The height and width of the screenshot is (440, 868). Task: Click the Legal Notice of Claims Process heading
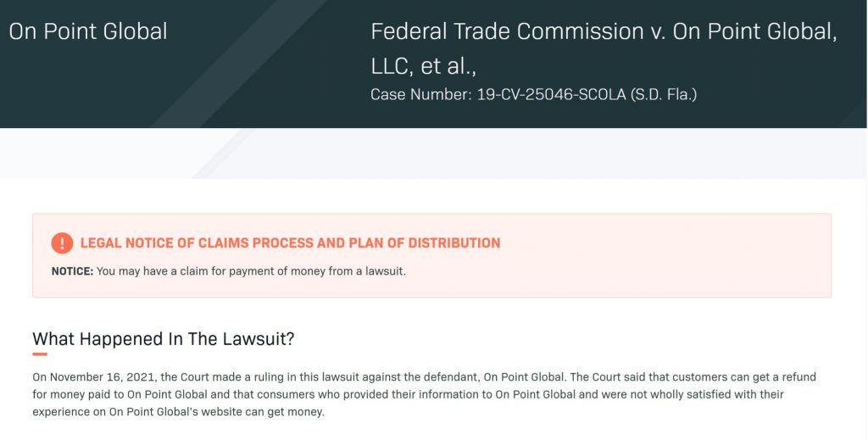290,243
